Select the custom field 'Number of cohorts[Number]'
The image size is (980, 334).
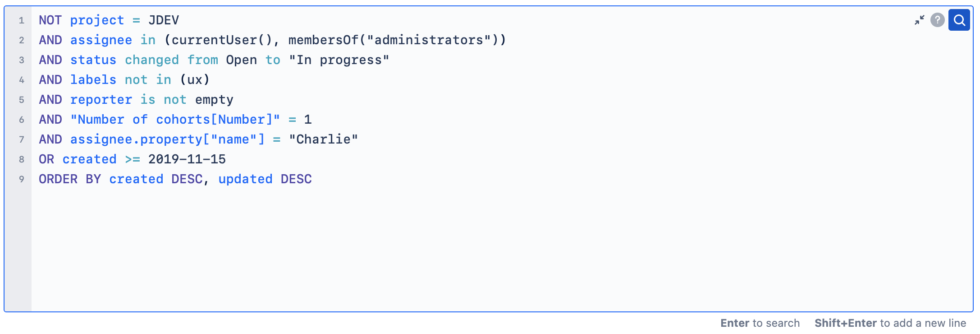click(x=176, y=119)
